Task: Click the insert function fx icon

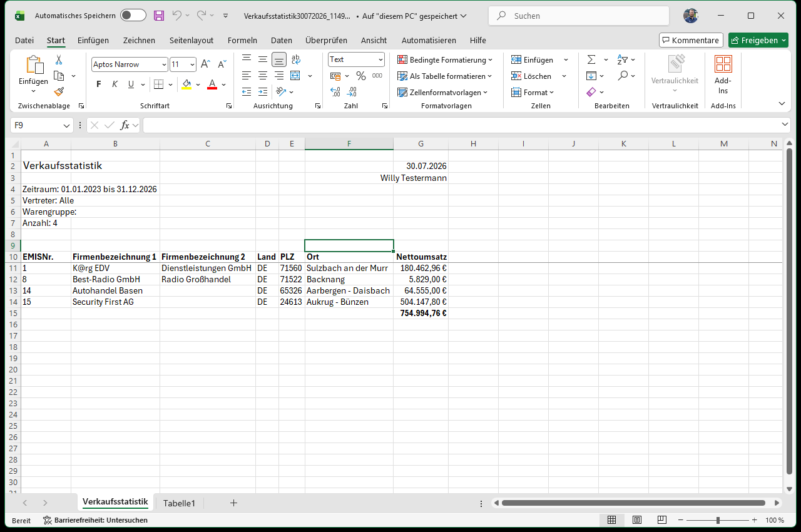Action: pos(125,125)
